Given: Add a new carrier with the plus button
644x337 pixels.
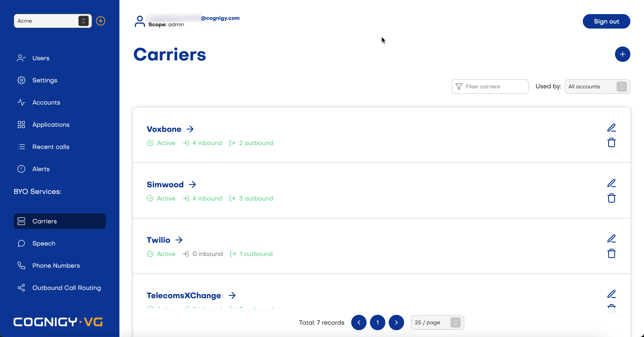Looking at the screenshot, I should [622, 54].
